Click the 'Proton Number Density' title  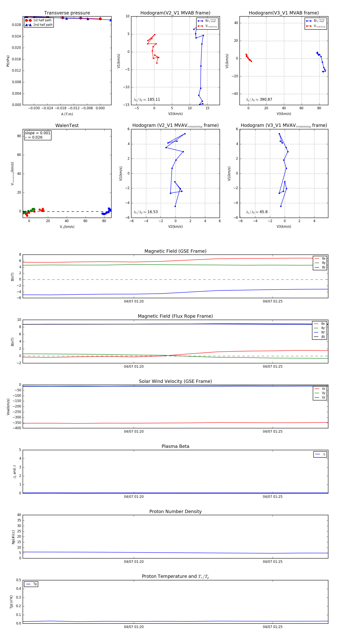tap(175, 511)
